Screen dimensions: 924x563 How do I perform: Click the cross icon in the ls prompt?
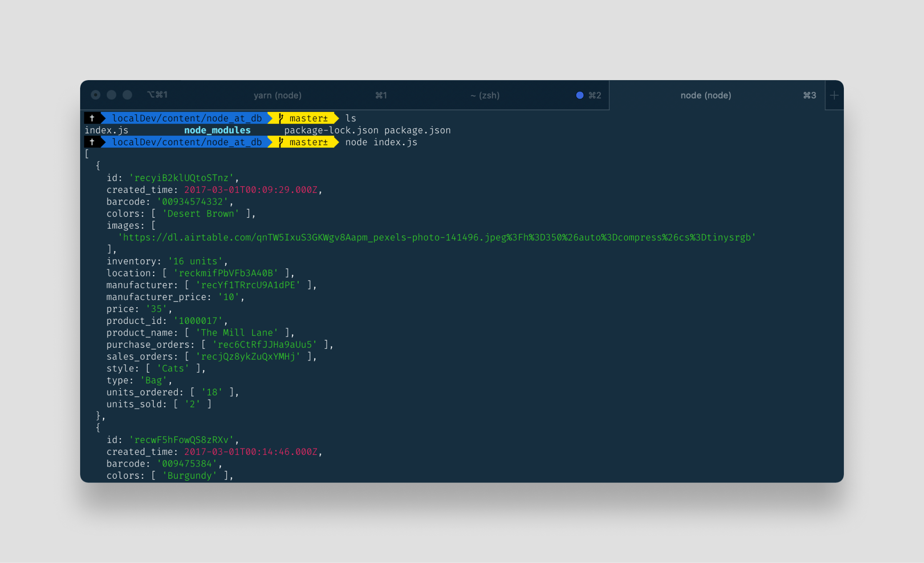pyautogui.click(x=92, y=118)
